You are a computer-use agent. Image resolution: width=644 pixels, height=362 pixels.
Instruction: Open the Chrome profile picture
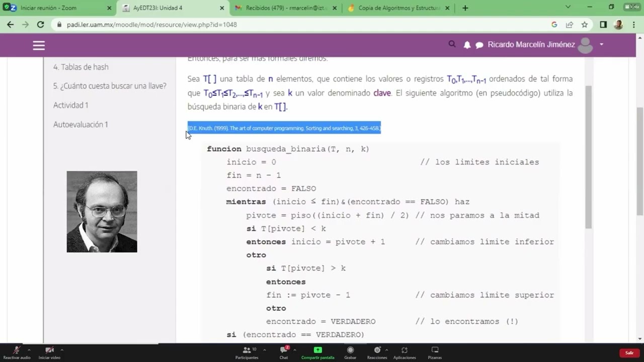(619, 24)
